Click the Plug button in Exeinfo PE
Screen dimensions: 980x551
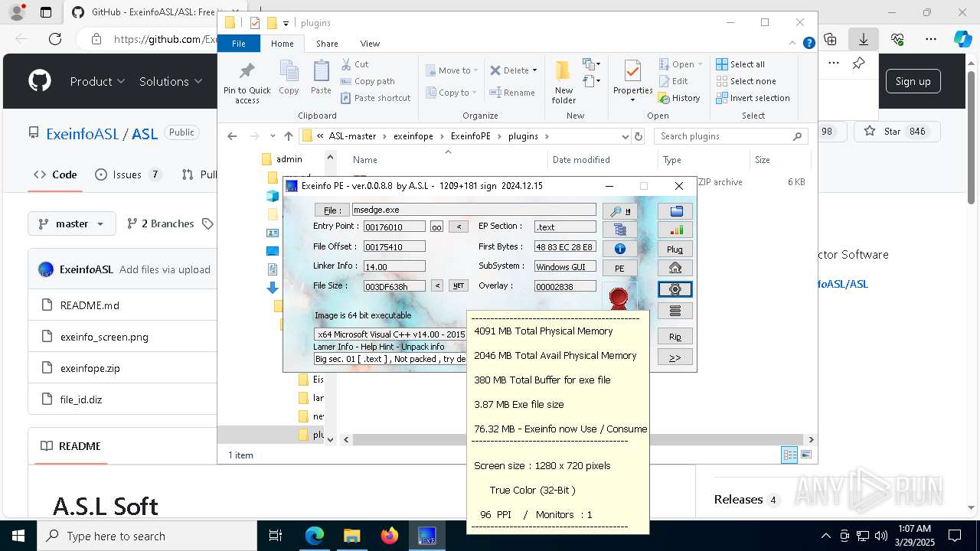click(x=675, y=249)
